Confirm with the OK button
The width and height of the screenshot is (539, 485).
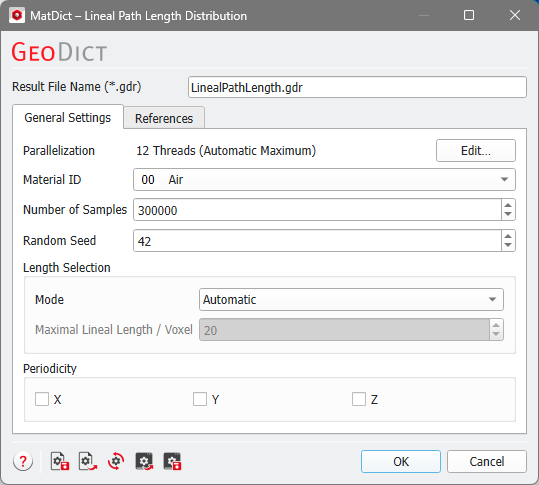401,461
